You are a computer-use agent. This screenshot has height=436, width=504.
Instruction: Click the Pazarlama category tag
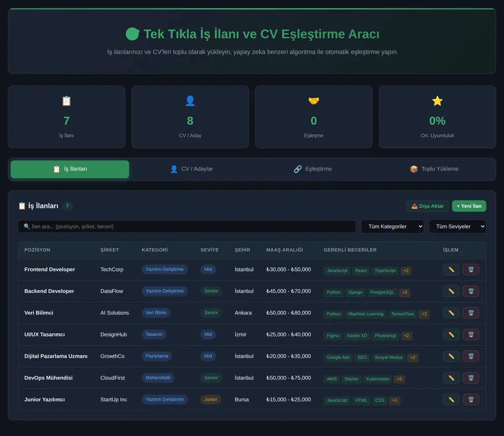click(x=157, y=356)
